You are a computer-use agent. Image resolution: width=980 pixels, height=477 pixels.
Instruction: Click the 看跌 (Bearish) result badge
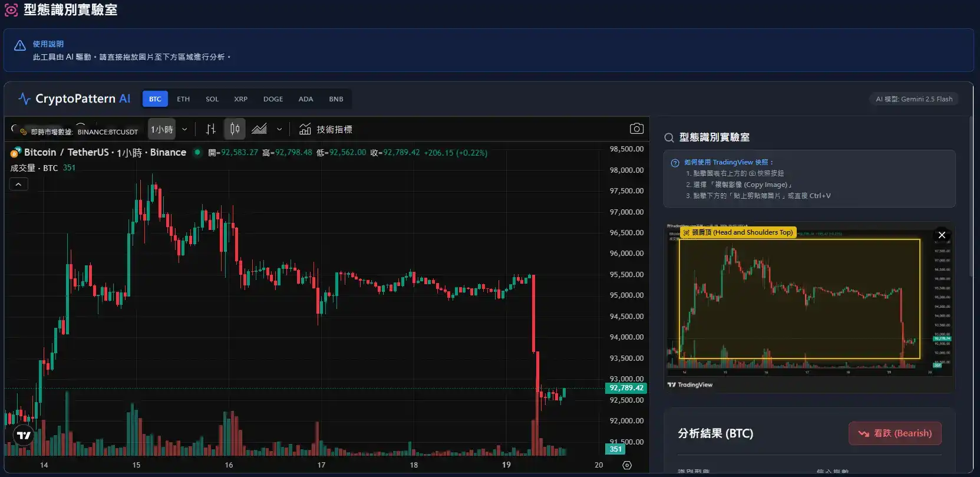tap(895, 433)
